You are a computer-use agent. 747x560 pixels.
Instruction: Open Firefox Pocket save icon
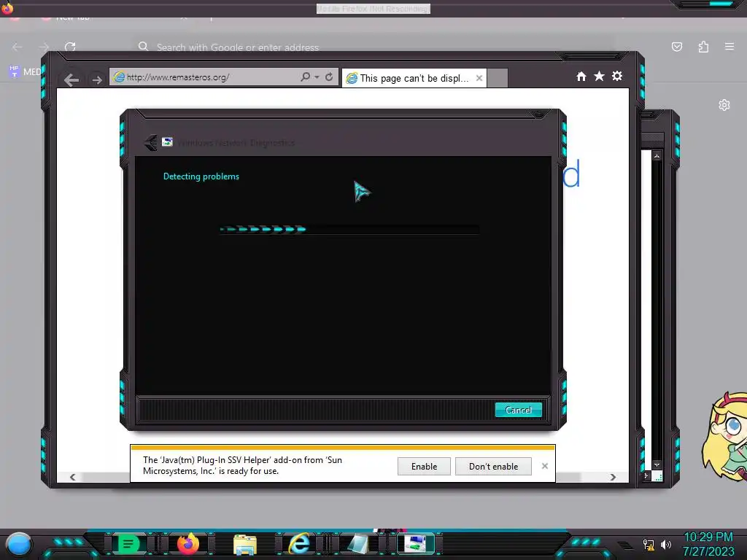tap(676, 47)
